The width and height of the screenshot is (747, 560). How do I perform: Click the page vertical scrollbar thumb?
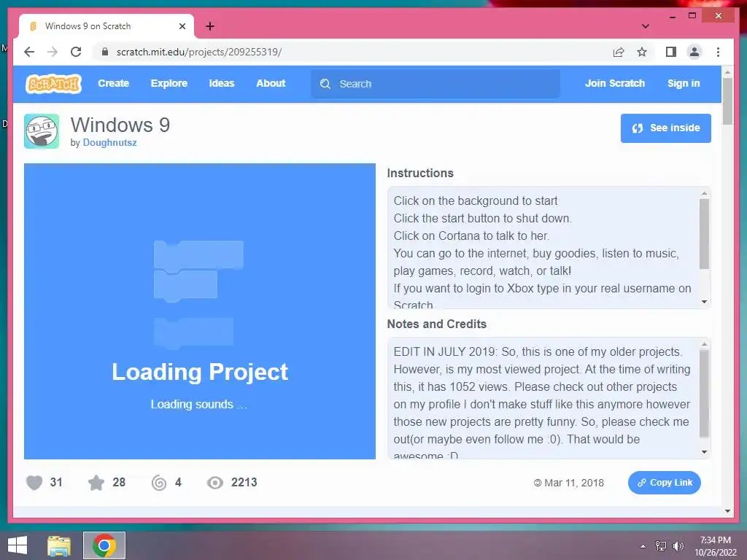coord(727,101)
